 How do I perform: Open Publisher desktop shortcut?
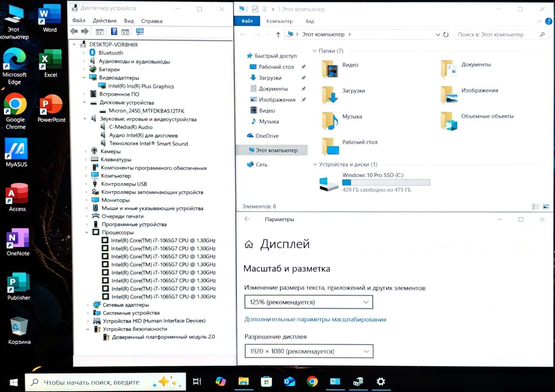pyautogui.click(x=19, y=286)
